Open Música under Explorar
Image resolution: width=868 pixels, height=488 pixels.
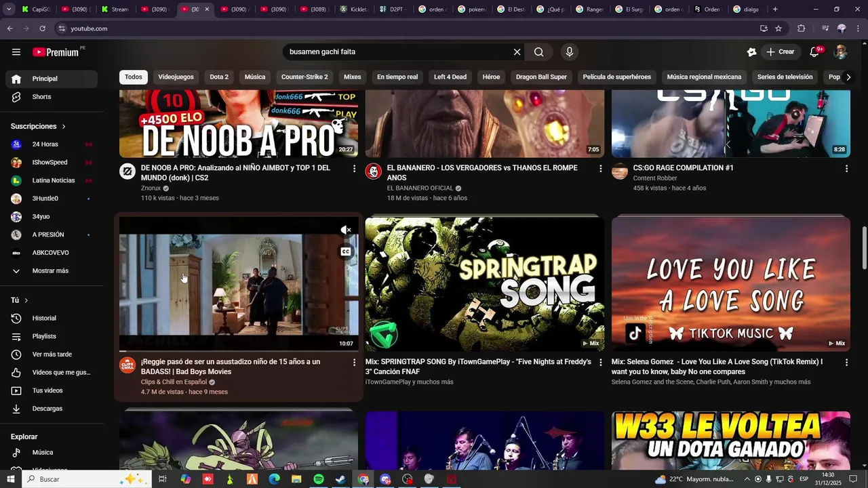tap(52, 452)
